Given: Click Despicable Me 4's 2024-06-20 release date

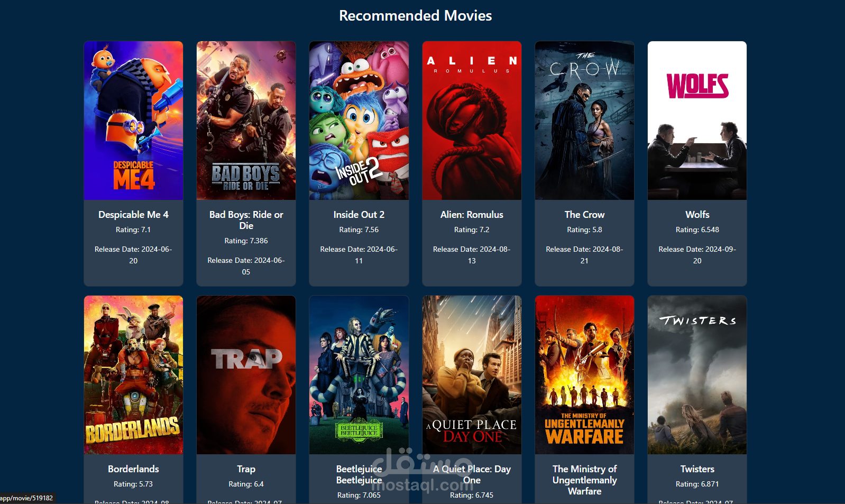Looking at the screenshot, I should (133, 255).
